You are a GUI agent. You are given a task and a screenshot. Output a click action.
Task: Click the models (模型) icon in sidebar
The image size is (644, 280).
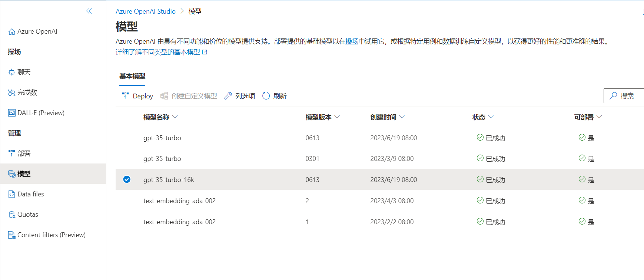tap(12, 174)
